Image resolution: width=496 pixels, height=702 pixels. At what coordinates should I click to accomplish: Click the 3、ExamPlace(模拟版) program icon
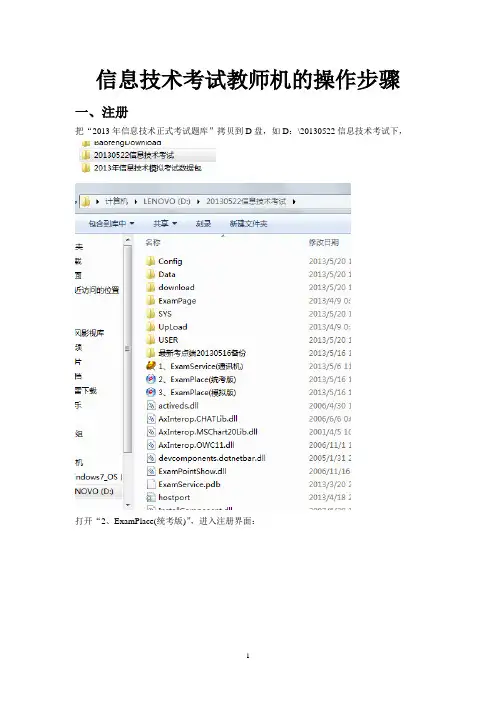tap(151, 392)
